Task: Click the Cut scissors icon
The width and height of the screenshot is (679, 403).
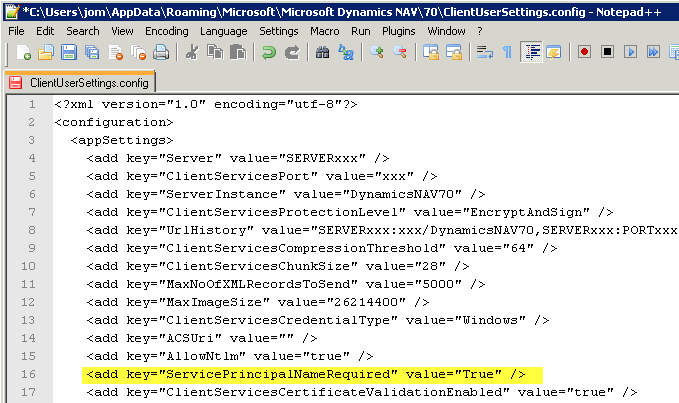Action: 192,52
